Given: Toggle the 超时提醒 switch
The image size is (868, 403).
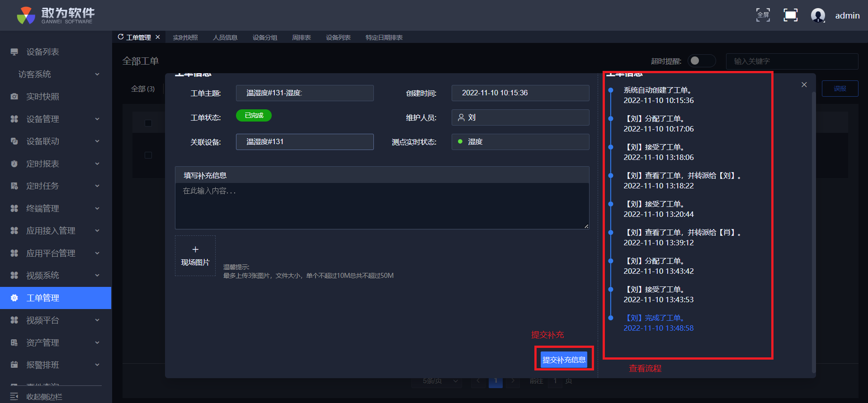Looking at the screenshot, I should click(x=701, y=61).
